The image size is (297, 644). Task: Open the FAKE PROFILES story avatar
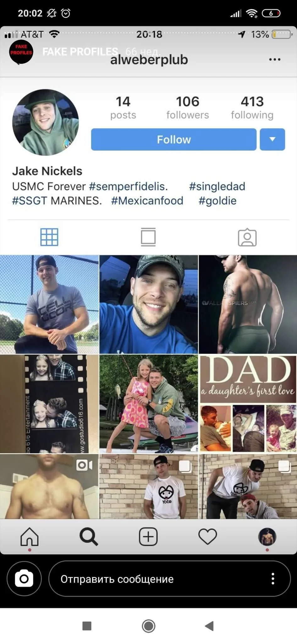click(x=21, y=52)
